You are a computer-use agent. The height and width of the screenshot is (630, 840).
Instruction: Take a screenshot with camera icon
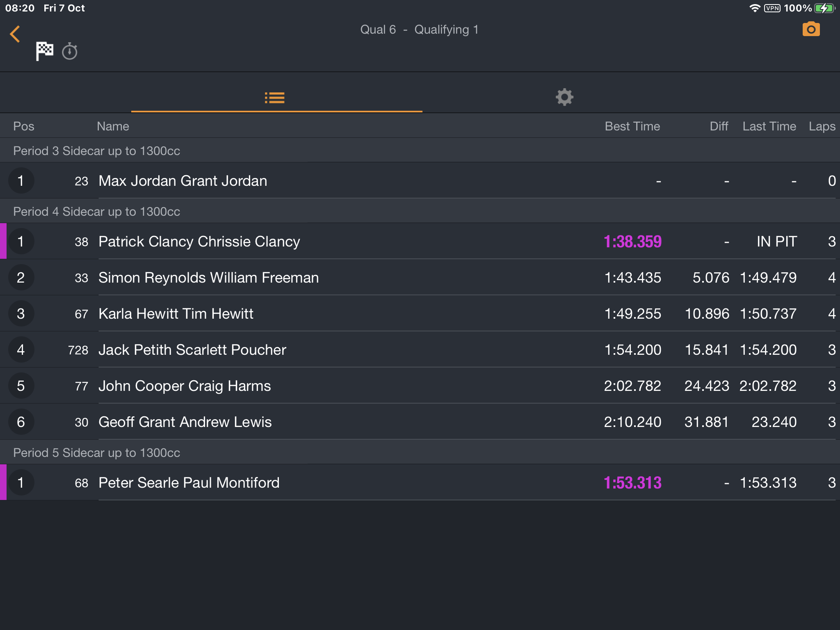click(x=811, y=29)
